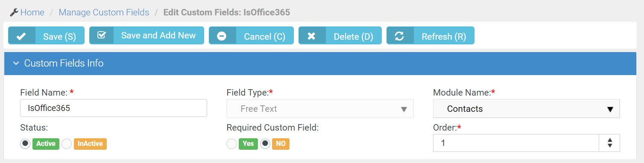This screenshot has width=644, height=163.
Task: Click the X icon on Delete
Action: point(311,37)
